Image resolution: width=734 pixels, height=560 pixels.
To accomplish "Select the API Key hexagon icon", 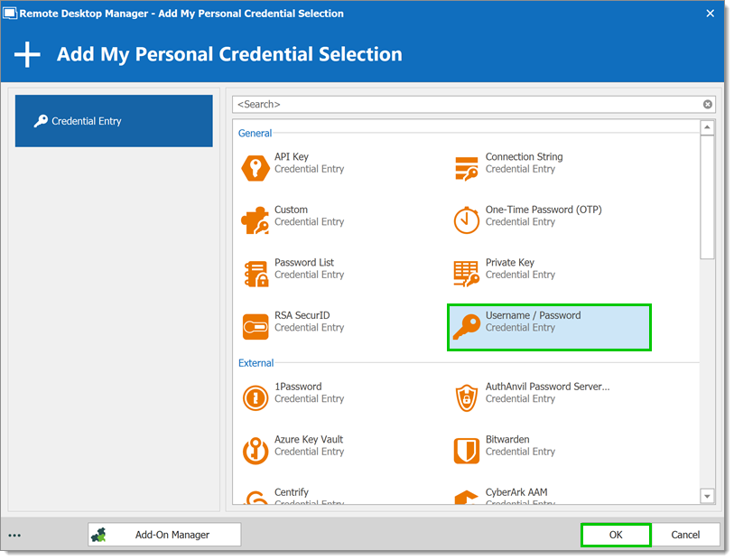I will pos(256,168).
